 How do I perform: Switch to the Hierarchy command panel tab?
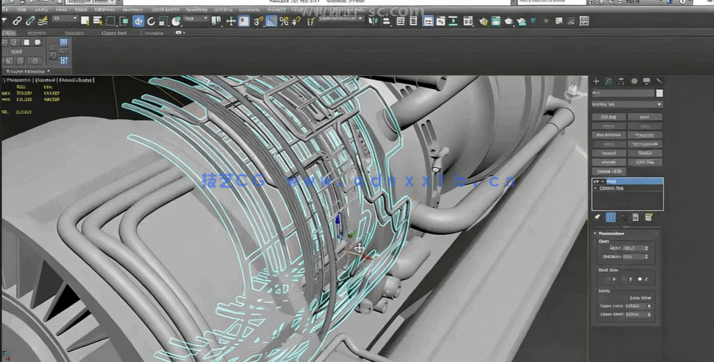[621, 81]
